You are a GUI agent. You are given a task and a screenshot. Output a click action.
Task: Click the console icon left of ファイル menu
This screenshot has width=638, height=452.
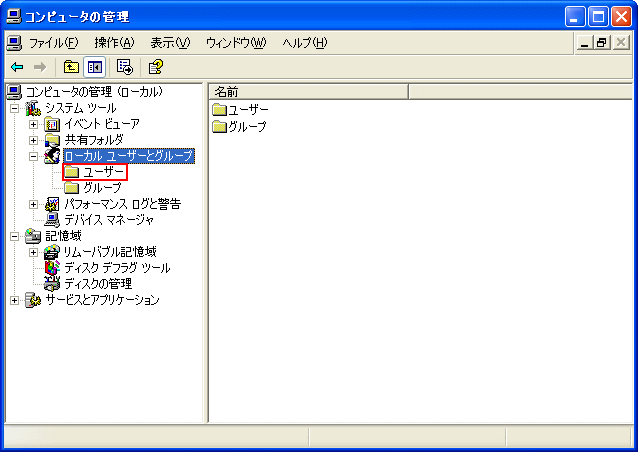(14, 43)
